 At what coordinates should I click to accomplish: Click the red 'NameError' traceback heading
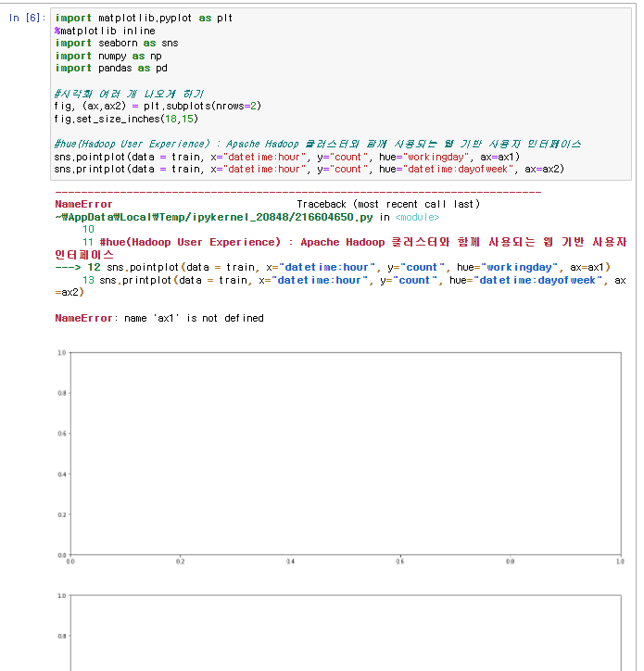(83, 204)
